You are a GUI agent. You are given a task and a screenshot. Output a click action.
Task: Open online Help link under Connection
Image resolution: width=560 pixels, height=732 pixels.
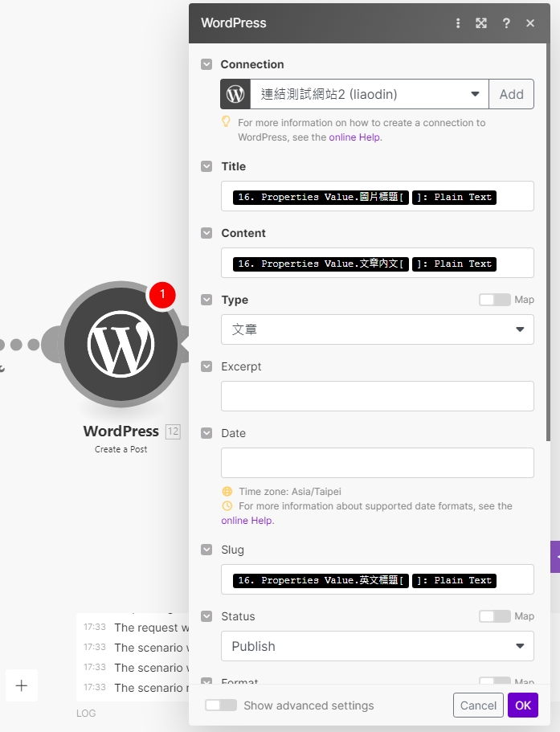[354, 137]
